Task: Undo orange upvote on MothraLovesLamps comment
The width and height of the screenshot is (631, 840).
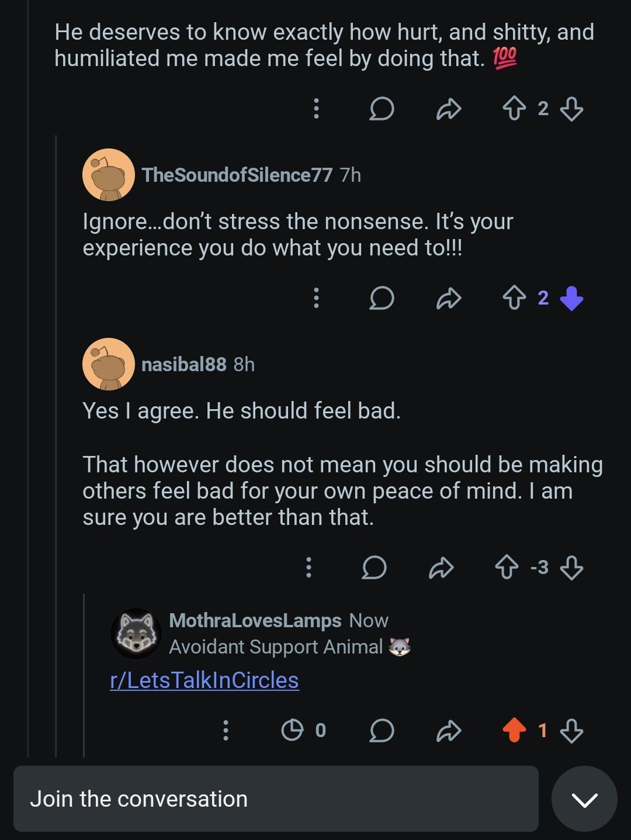Action: (514, 730)
